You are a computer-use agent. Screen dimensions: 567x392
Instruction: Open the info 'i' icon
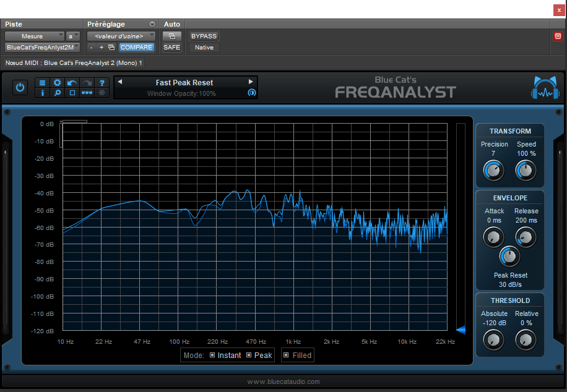pyautogui.click(x=42, y=93)
